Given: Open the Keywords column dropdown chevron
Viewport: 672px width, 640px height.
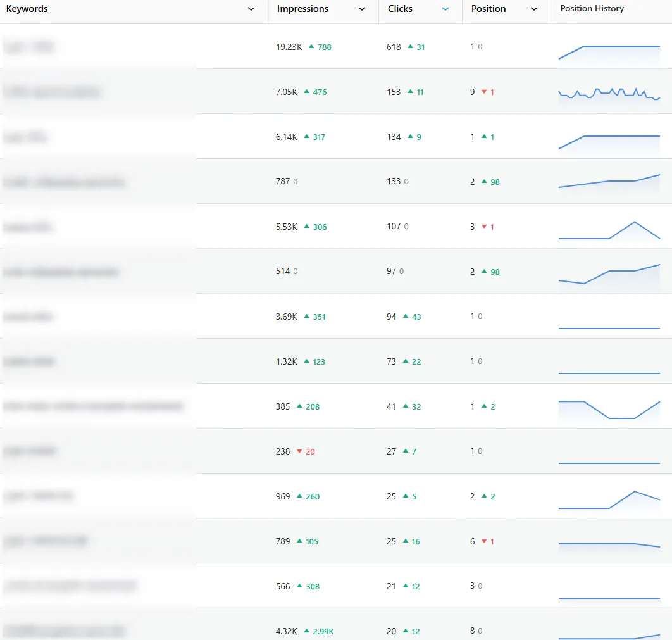Looking at the screenshot, I should 251,9.
